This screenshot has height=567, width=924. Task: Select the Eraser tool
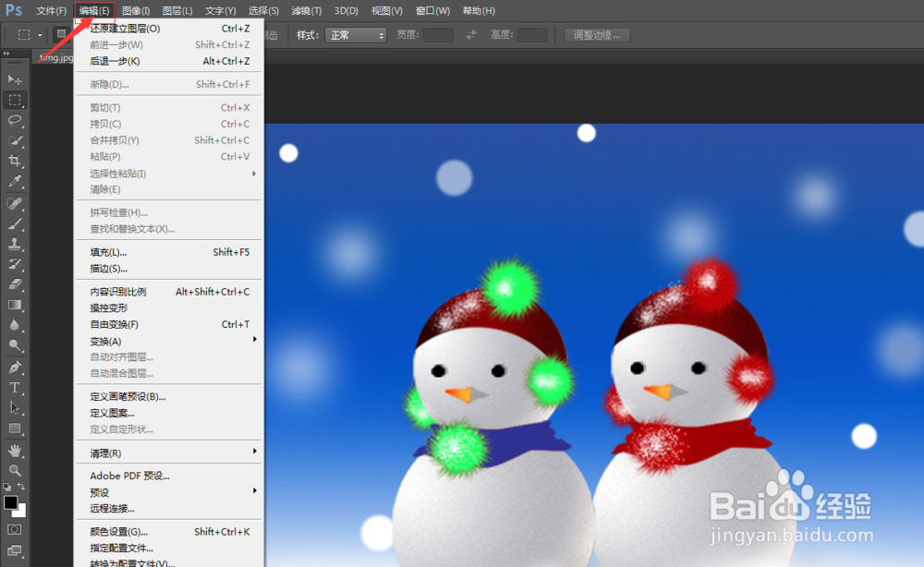pyautogui.click(x=15, y=284)
